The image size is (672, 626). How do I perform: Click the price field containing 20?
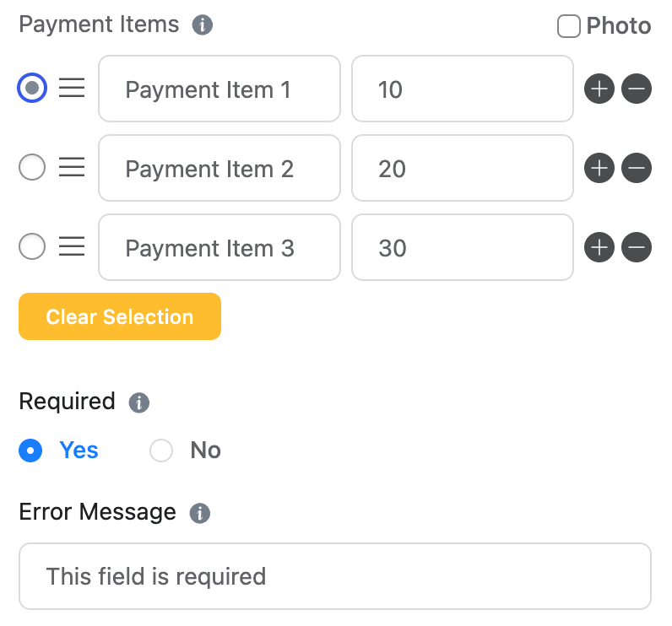[x=462, y=169]
